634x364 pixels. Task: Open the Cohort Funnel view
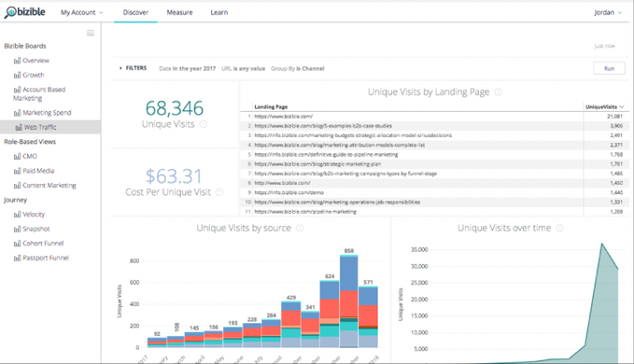point(43,244)
